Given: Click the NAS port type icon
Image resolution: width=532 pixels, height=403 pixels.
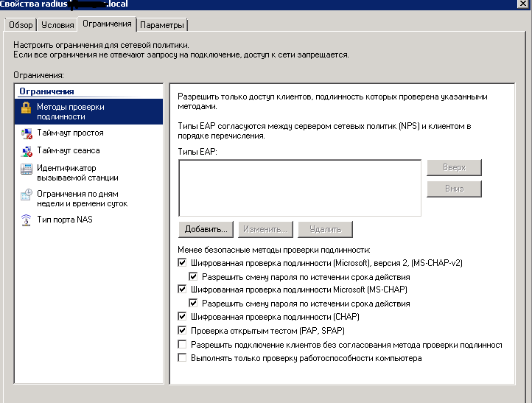Looking at the screenshot, I should [x=26, y=220].
